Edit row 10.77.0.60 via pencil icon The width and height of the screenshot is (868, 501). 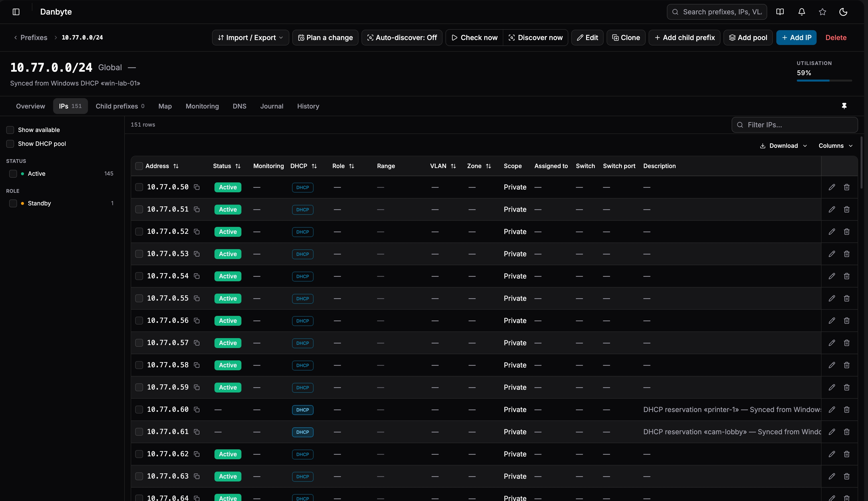point(831,410)
